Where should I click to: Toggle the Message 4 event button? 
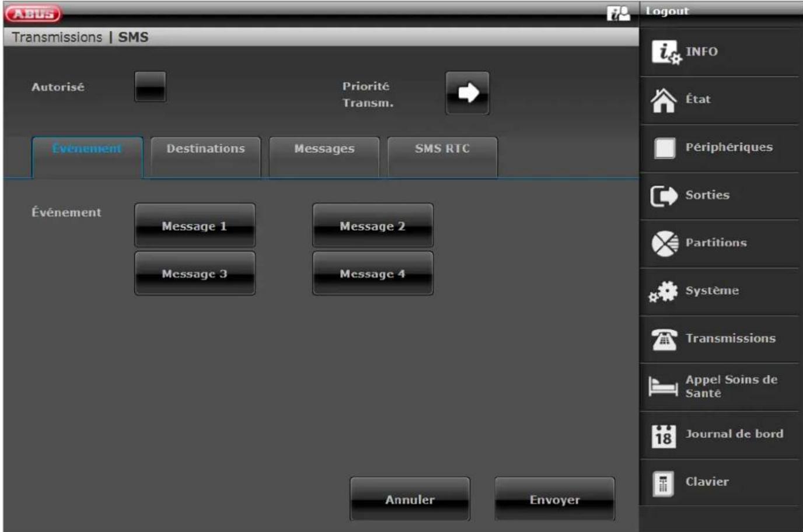(372, 274)
